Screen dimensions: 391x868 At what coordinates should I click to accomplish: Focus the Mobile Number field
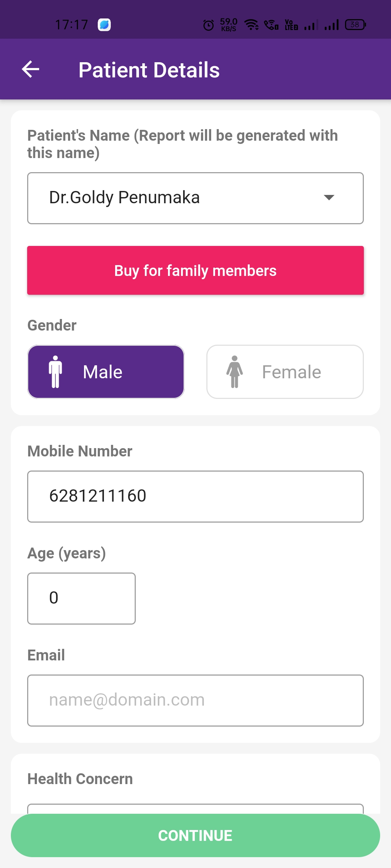(x=195, y=496)
